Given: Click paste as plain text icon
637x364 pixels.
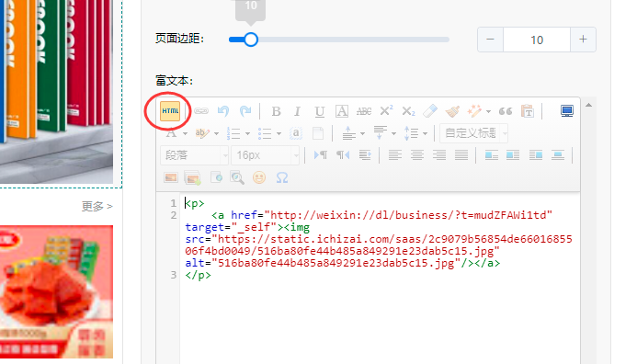Looking at the screenshot, I should pyautogui.click(x=528, y=111).
